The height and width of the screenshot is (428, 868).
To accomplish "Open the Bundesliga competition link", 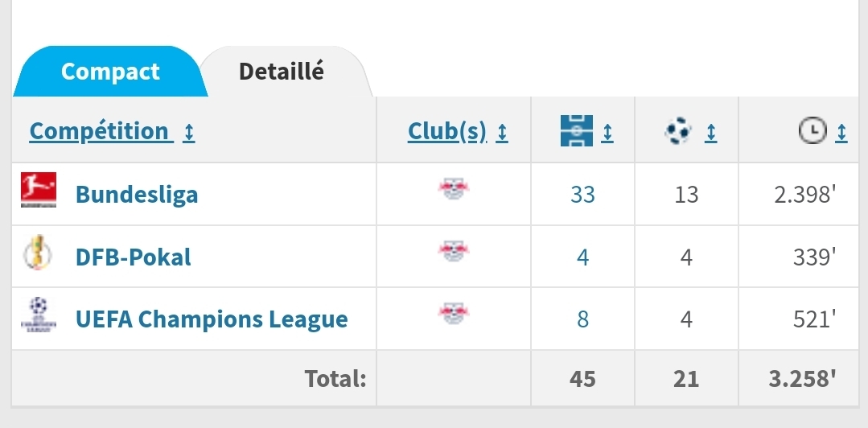I will click(137, 194).
